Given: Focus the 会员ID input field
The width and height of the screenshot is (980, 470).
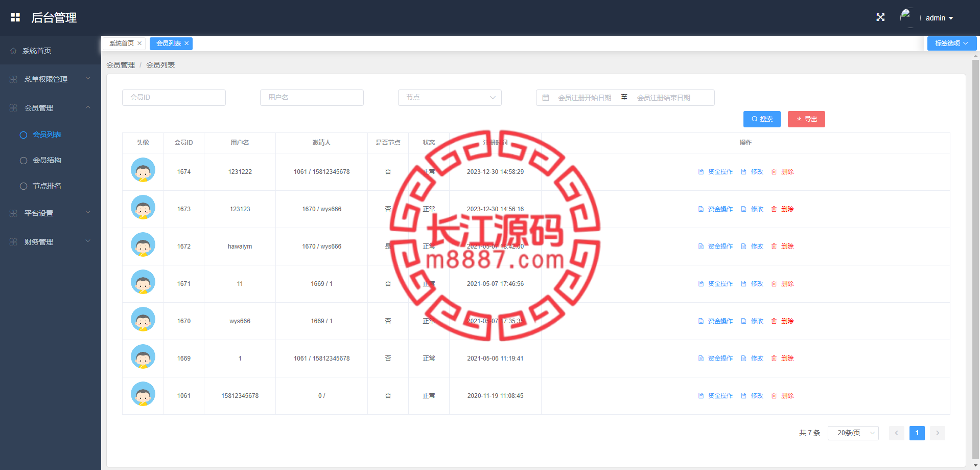Looking at the screenshot, I should [174, 98].
